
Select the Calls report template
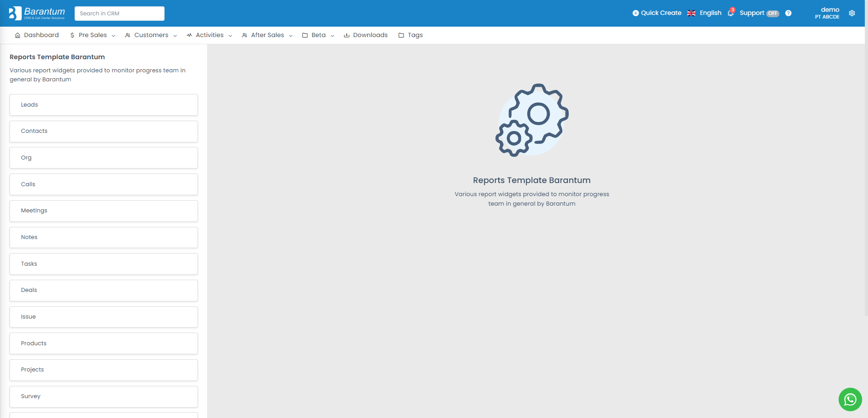coord(104,184)
